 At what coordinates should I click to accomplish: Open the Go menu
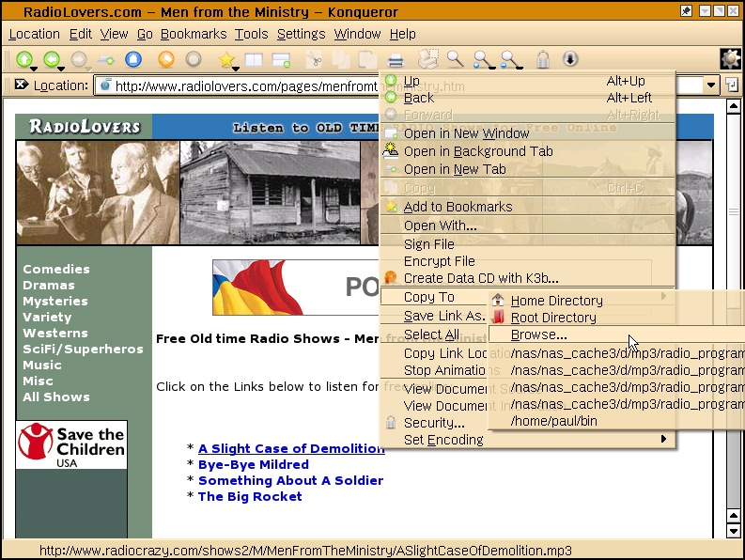tap(145, 34)
